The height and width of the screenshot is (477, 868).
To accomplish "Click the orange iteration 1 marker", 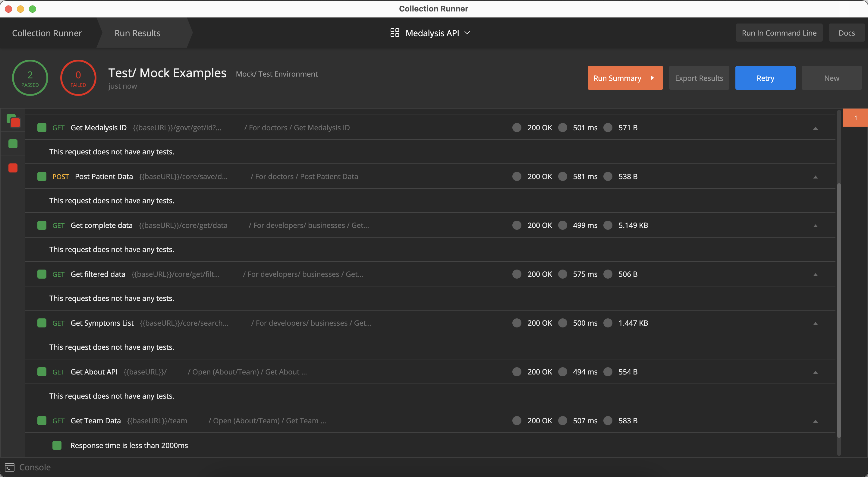I will [855, 118].
